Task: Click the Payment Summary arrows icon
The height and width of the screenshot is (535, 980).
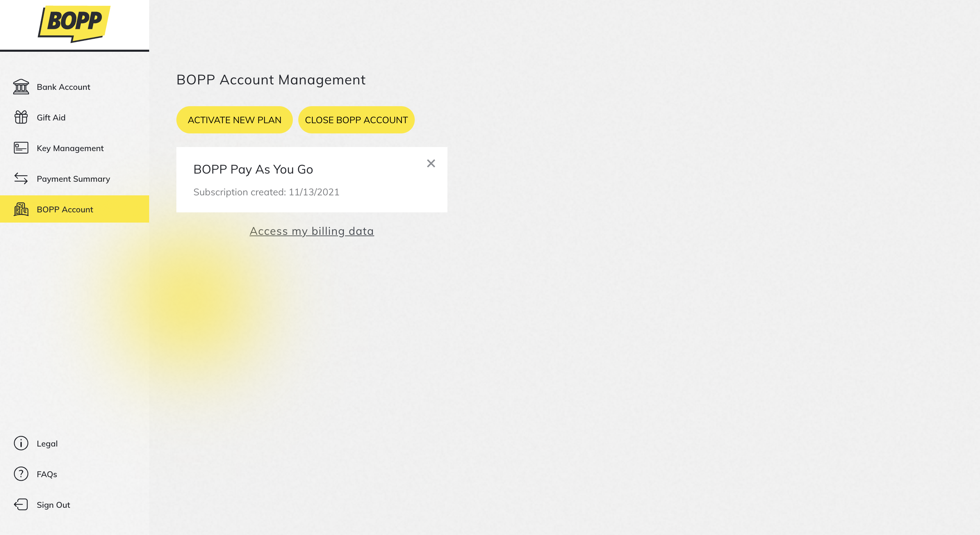Action: point(21,178)
